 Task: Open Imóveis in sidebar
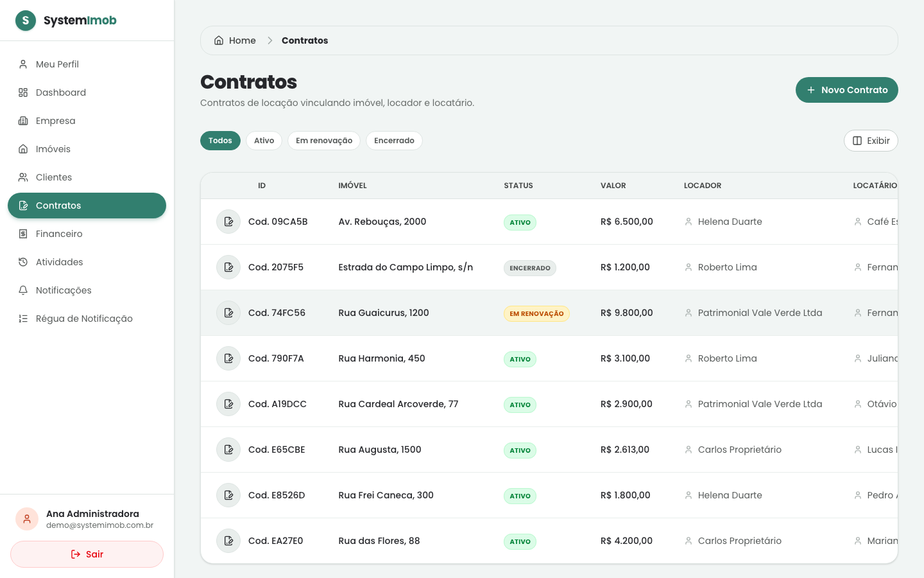(x=87, y=149)
